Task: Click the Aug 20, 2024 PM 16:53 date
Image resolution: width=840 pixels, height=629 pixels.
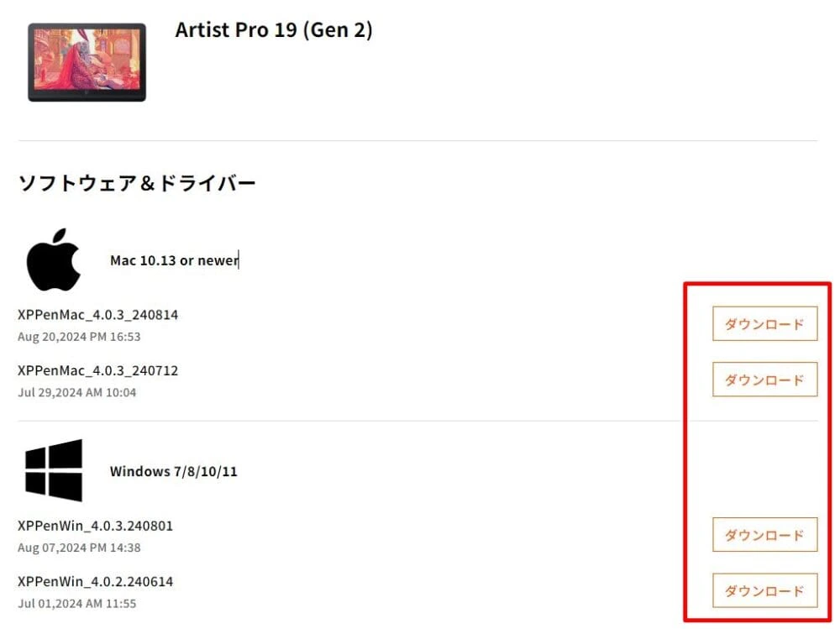Action: (79, 337)
